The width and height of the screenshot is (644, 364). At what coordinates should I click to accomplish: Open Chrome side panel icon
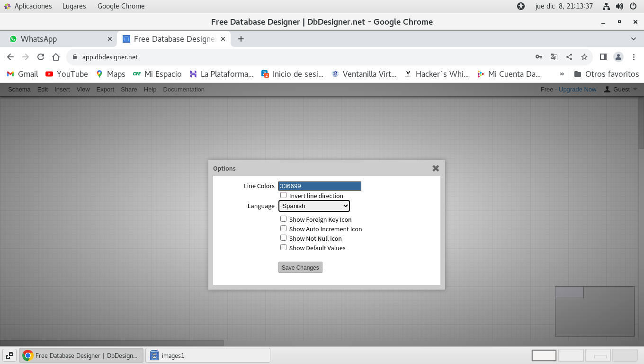603,57
